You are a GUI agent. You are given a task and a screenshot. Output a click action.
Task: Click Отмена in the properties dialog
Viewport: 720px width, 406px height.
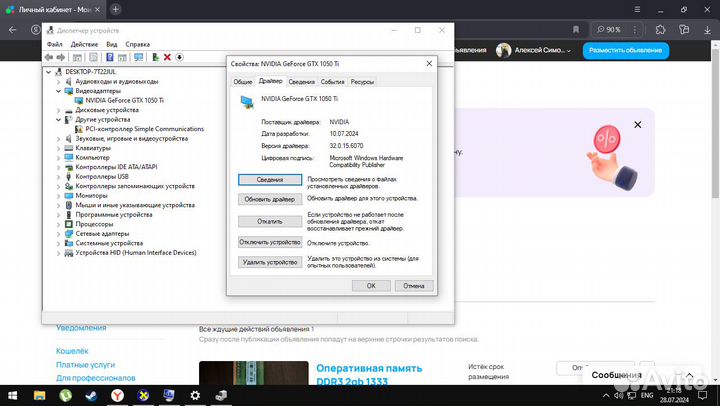point(414,286)
